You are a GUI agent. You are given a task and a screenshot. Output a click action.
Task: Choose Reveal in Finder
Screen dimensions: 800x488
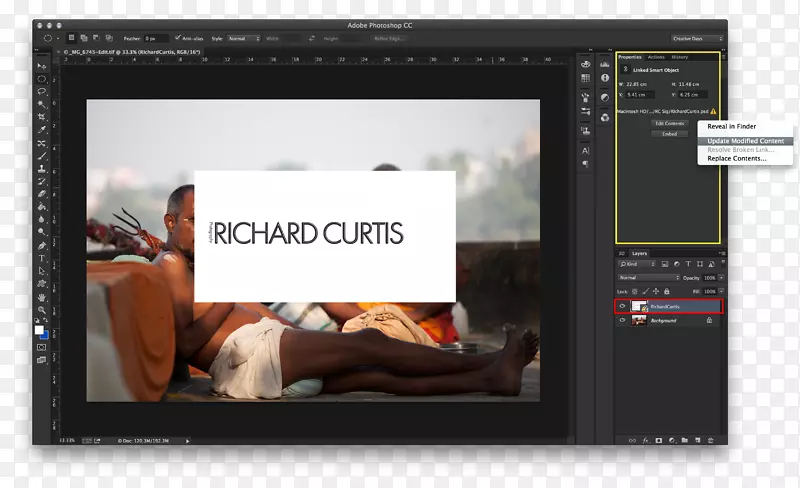(x=732, y=126)
